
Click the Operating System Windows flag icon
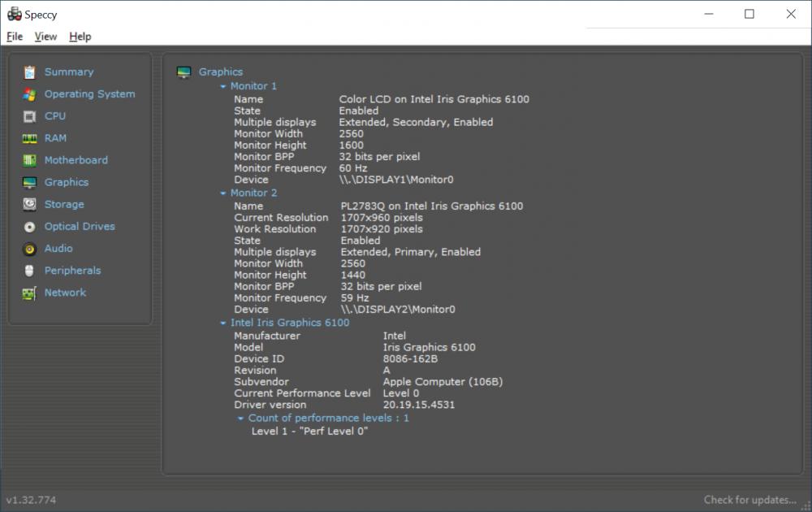click(x=29, y=94)
